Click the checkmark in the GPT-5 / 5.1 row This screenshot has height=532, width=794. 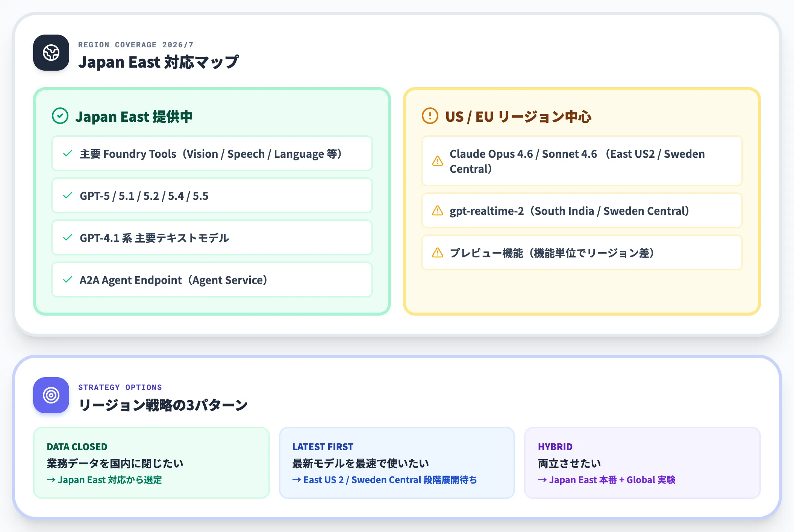tap(68, 195)
